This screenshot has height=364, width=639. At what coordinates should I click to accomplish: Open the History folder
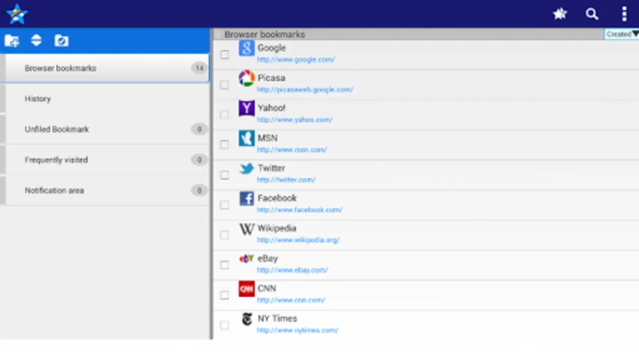(x=105, y=99)
